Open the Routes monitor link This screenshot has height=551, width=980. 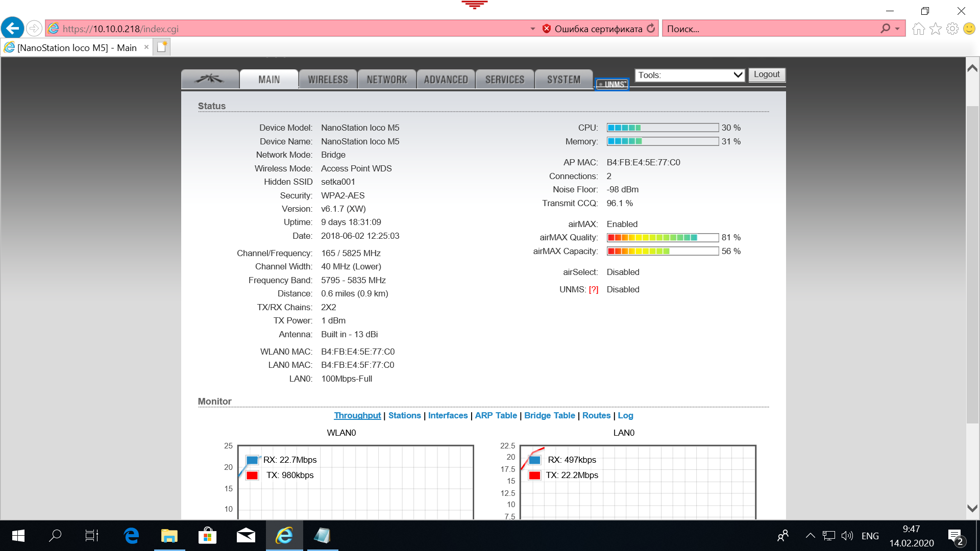[596, 415]
